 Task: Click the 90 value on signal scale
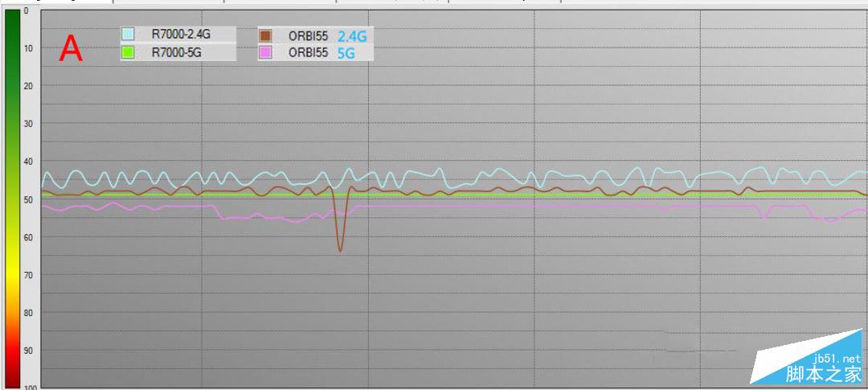(x=29, y=351)
